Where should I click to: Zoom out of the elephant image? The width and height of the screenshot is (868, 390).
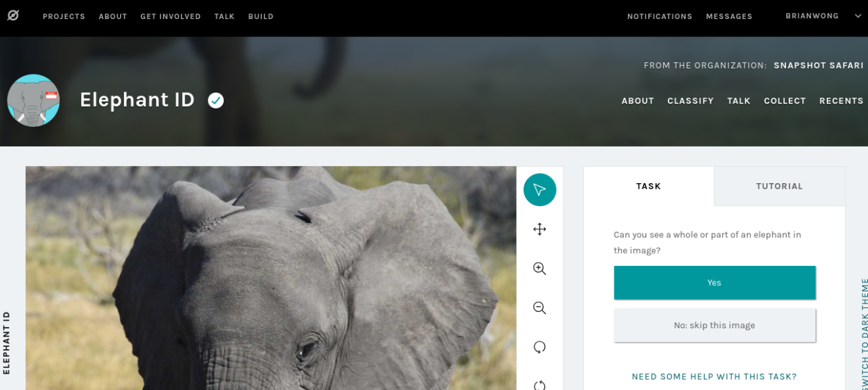click(x=540, y=308)
